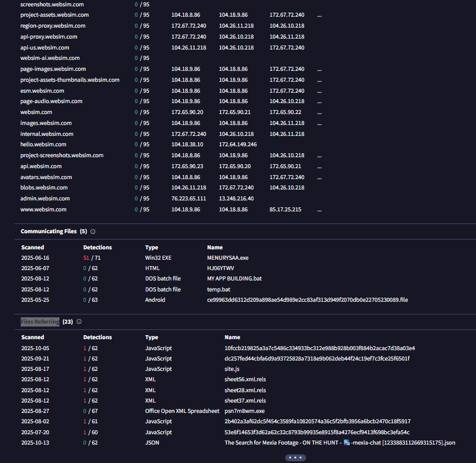Viewport: 476px width, 463px height.
Task: Show more IPs for www.websim.com row
Action: click(x=319, y=210)
